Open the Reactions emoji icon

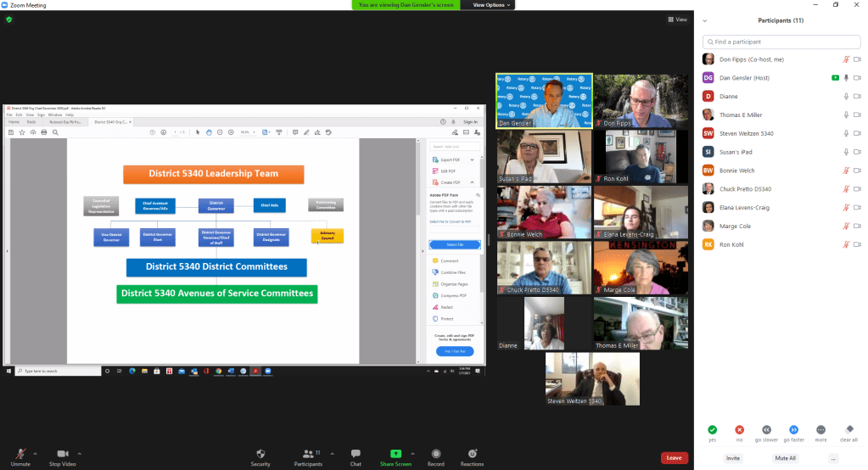coord(473,454)
